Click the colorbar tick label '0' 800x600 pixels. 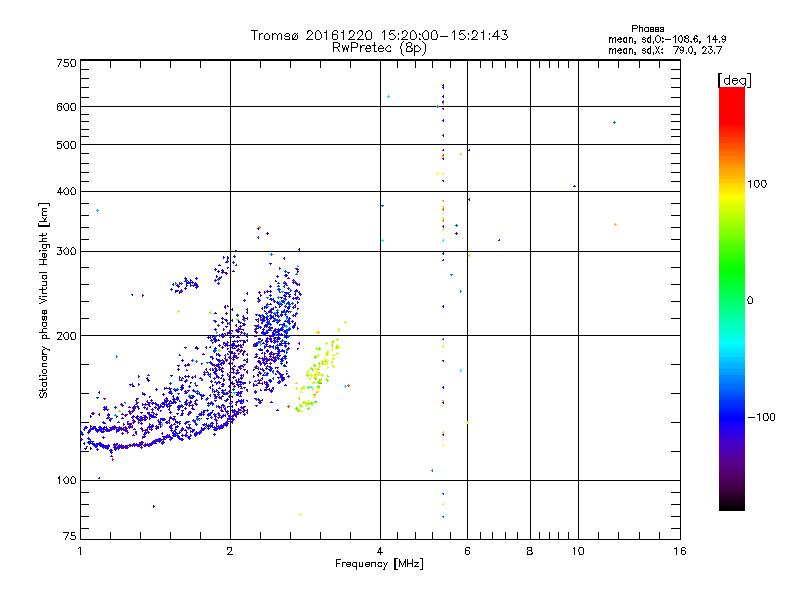point(750,301)
